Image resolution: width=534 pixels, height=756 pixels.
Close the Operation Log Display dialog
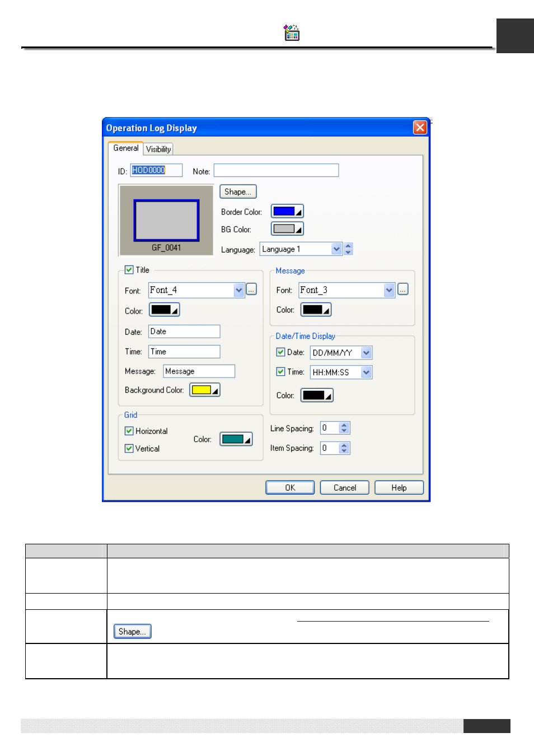pyautogui.click(x=420, y=128)
